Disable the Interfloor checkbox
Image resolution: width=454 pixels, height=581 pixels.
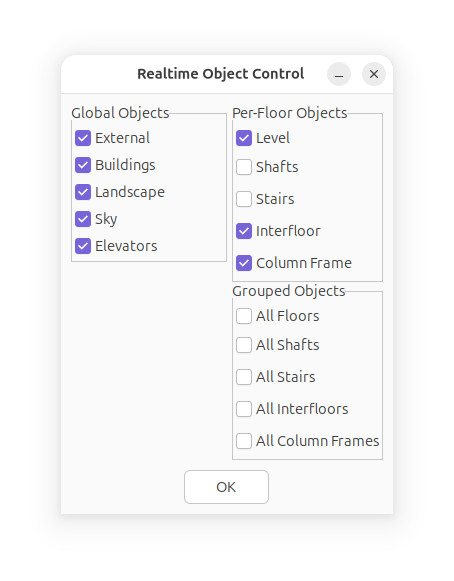point(244,231)
